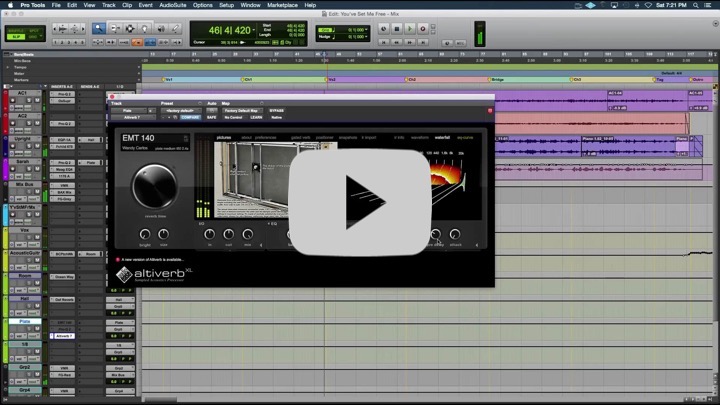Click the blue Link Track and Edit Selection icon
This screenshot has height=405, width=720.
click(x=150, y=42)
